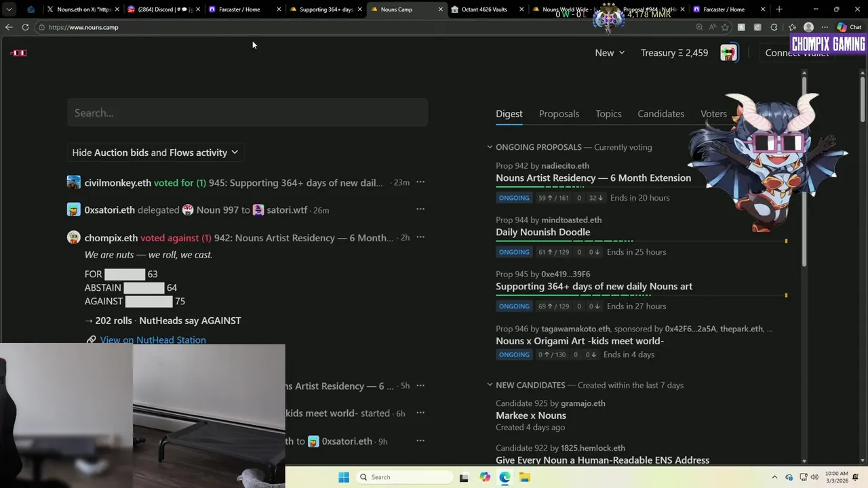Open Supporting 364+ days of new daily Nouns art

tap(594, 286)
